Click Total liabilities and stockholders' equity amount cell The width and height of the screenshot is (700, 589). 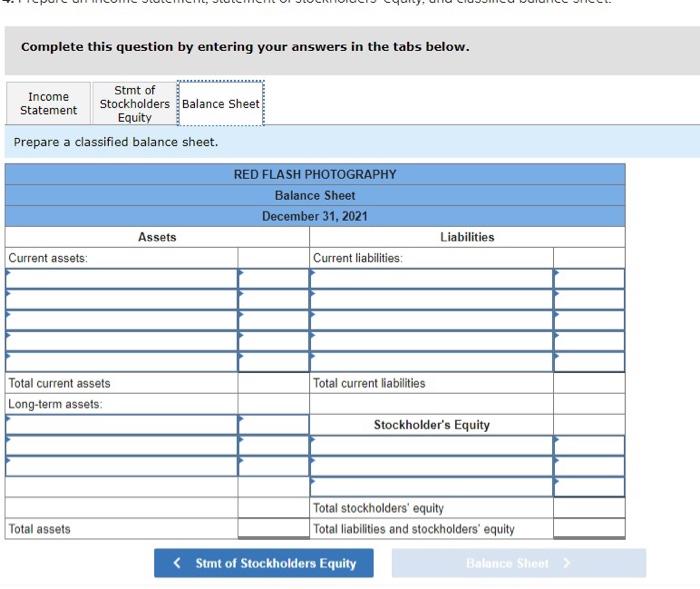click(589, 529)
